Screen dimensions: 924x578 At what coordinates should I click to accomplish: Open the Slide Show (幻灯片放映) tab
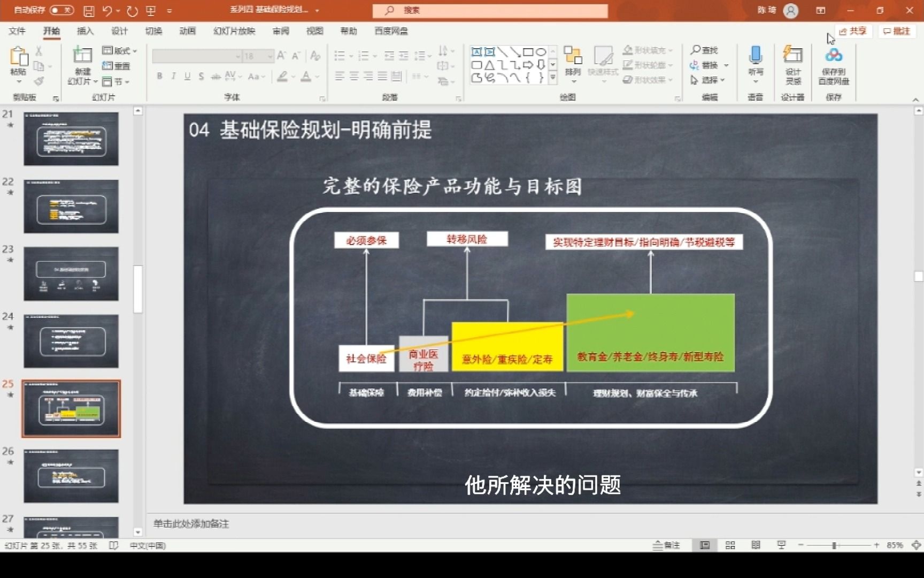pos(234,31)
